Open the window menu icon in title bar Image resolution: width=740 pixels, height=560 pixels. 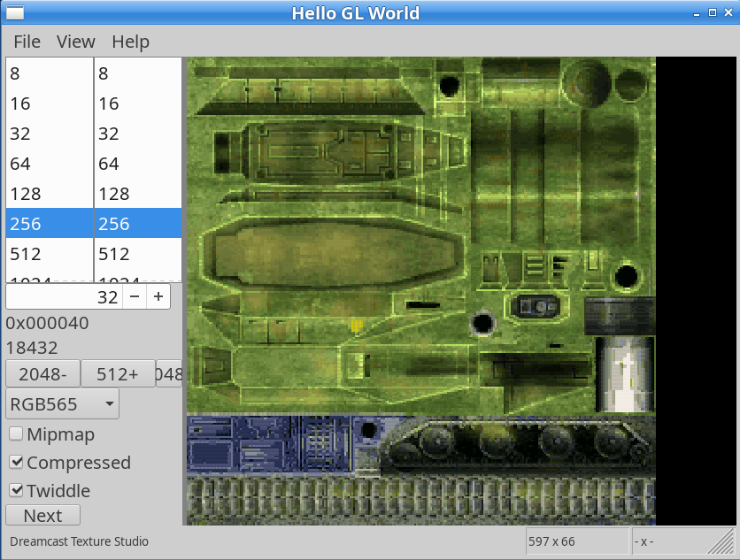(x=15, y=12)
